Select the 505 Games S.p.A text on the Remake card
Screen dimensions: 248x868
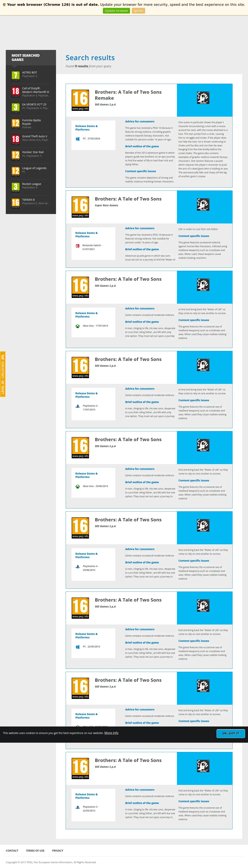coord(105,104)
